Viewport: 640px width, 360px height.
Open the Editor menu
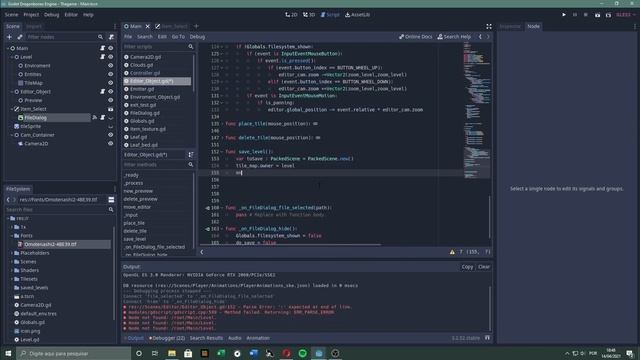point(71,15)
